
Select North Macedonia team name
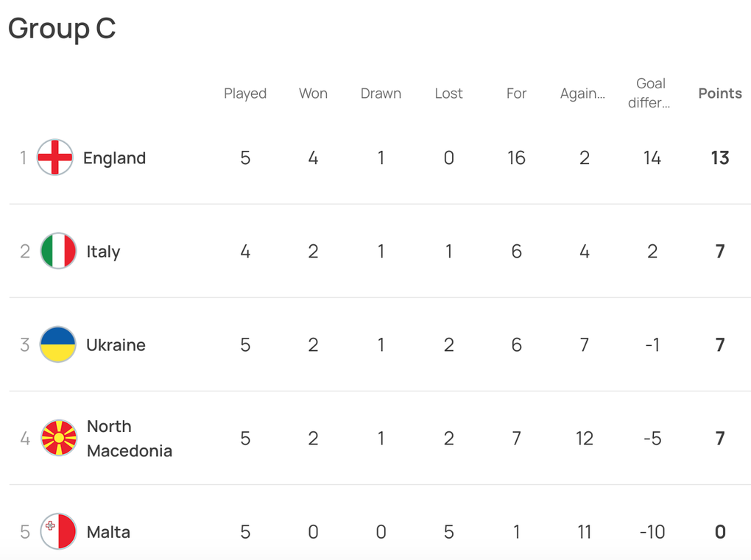(130, 439)
